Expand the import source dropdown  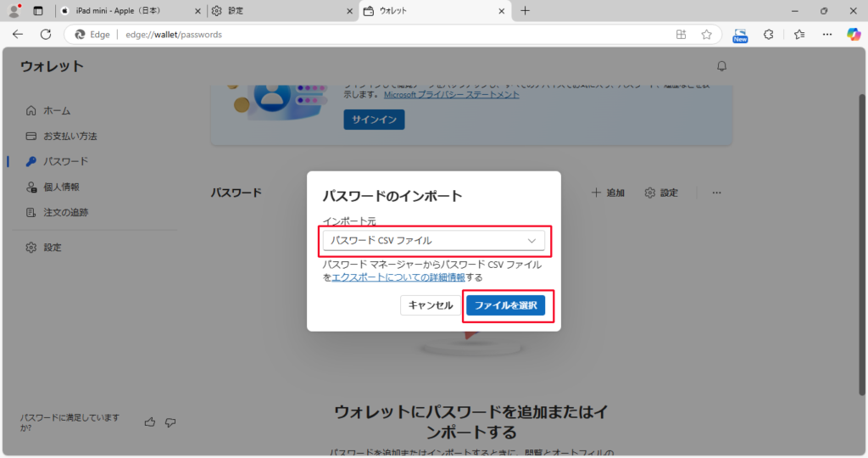(433, 241)
